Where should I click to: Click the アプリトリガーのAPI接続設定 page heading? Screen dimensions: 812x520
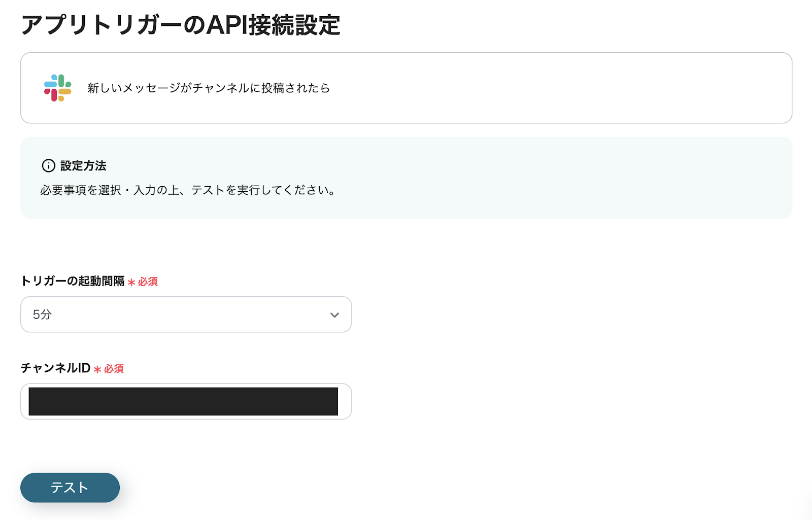181,25
